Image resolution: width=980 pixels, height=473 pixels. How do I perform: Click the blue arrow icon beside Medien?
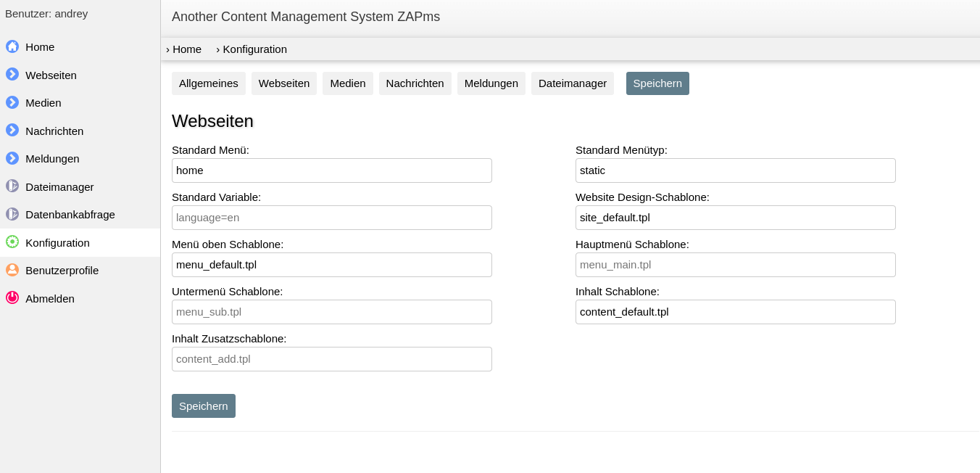point(12,102)
